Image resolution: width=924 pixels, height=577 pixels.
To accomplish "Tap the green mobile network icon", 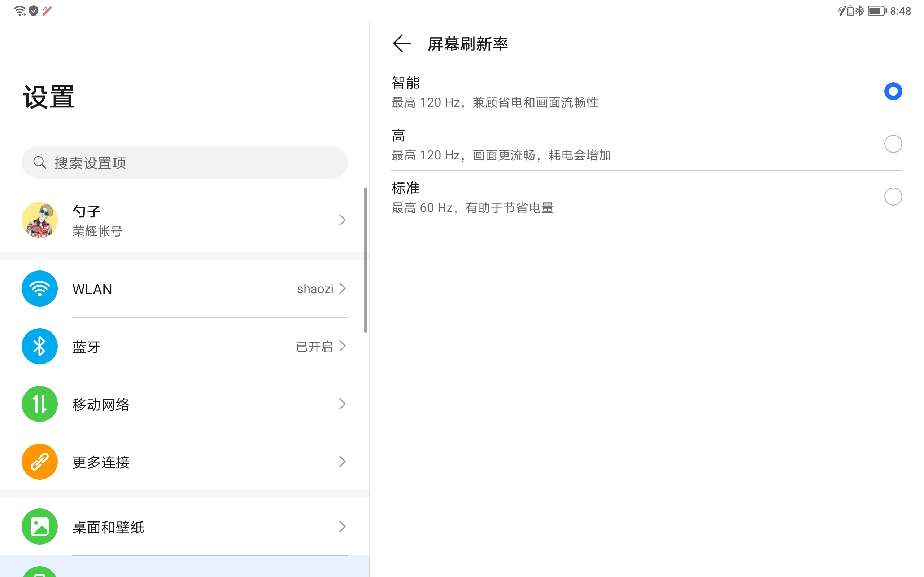I will [x=40, y=404].
